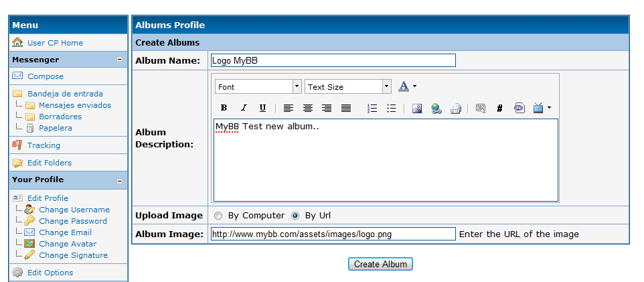Insert a quote block
The image size is (644, 282).
(481, 108)
